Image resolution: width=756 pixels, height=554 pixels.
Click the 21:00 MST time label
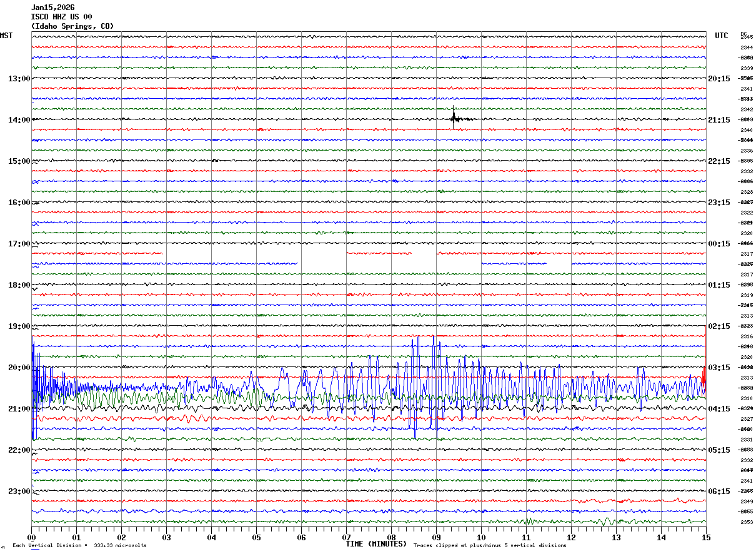pyautogui.click(x=19, y=409)
